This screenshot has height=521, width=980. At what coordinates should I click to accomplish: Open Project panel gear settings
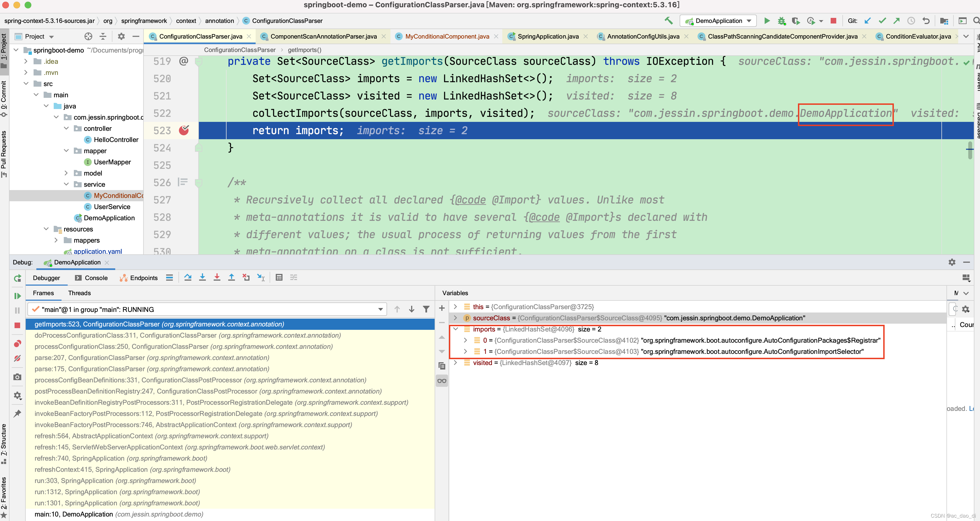coord(121,36)
